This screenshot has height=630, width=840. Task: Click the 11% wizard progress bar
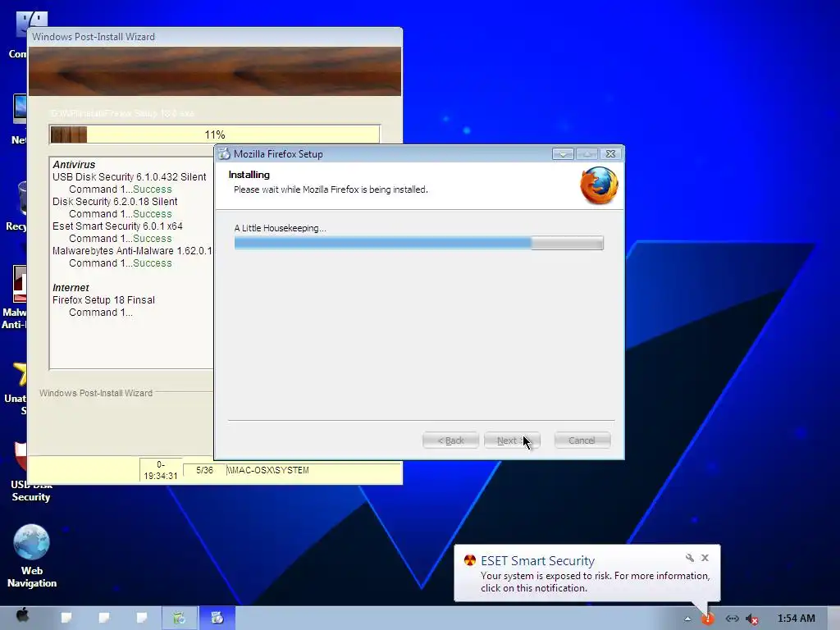215,135
